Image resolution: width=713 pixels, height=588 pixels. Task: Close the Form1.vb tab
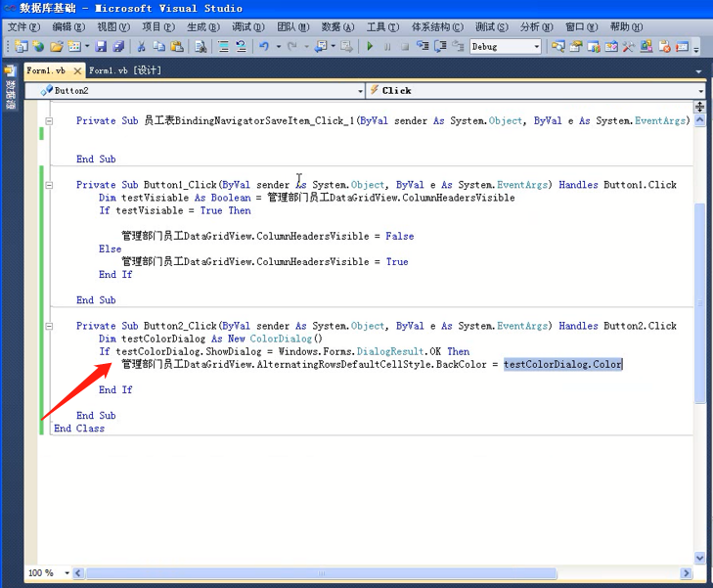click(x=78, y=71)
